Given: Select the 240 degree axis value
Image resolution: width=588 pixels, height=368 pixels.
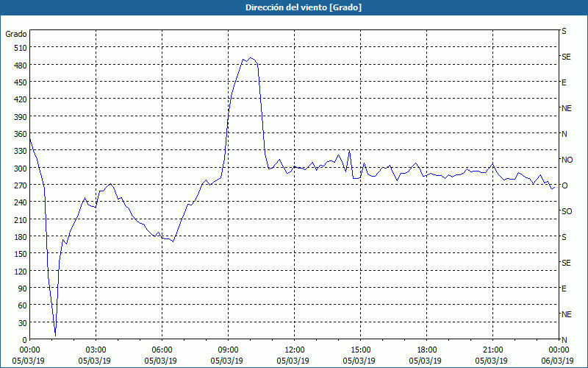Looking at the screenshot, I should 21,202.
